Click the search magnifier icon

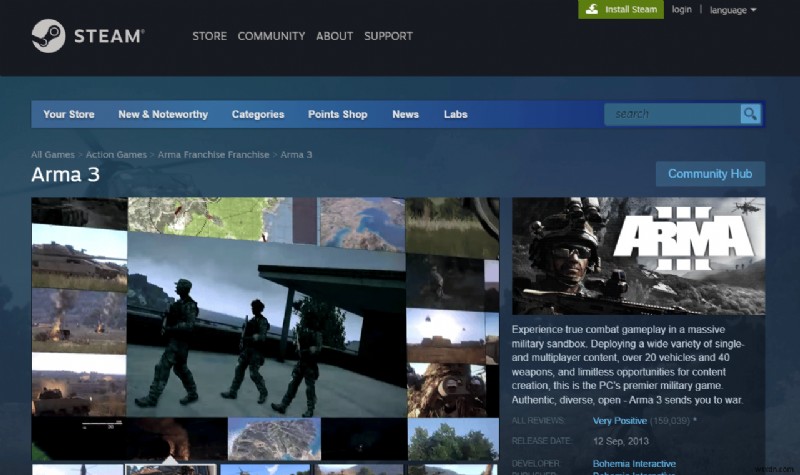750,114
